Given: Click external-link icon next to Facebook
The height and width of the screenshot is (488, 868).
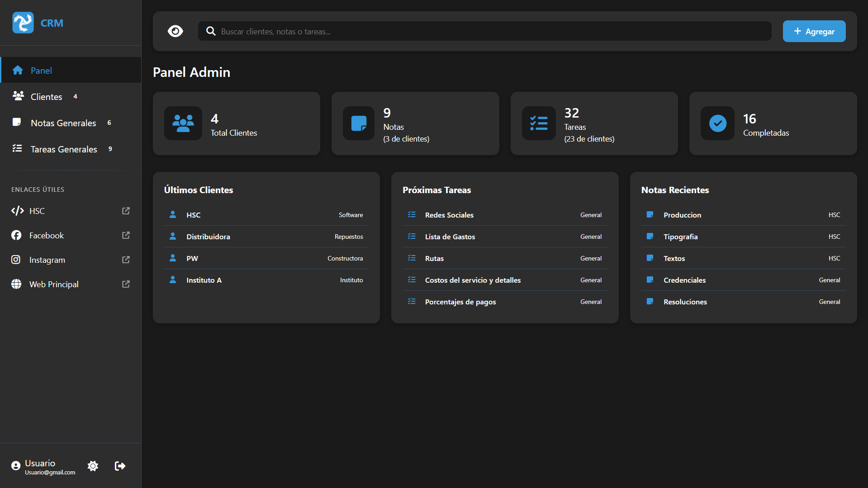Looking at the screenshot, I should 126,235.
